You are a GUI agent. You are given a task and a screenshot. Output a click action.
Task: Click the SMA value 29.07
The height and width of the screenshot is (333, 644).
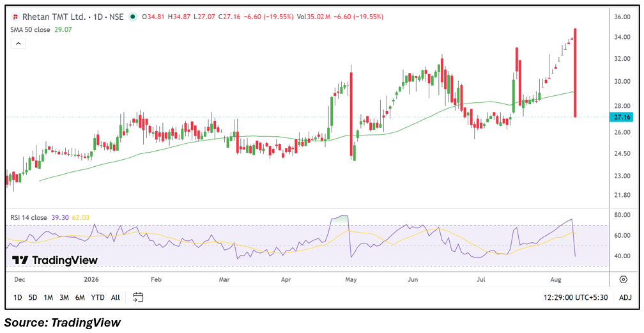tap(62, 29)
